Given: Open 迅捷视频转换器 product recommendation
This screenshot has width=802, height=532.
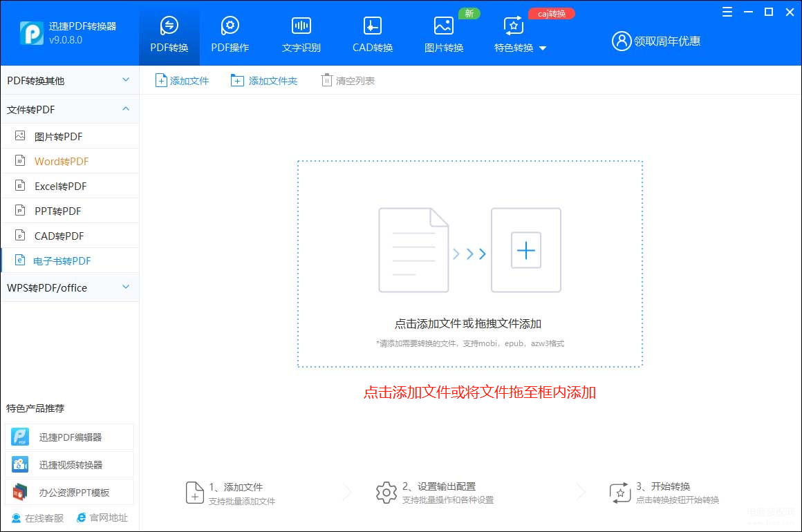Looking at the screenshot, I should tap(70, 464).
